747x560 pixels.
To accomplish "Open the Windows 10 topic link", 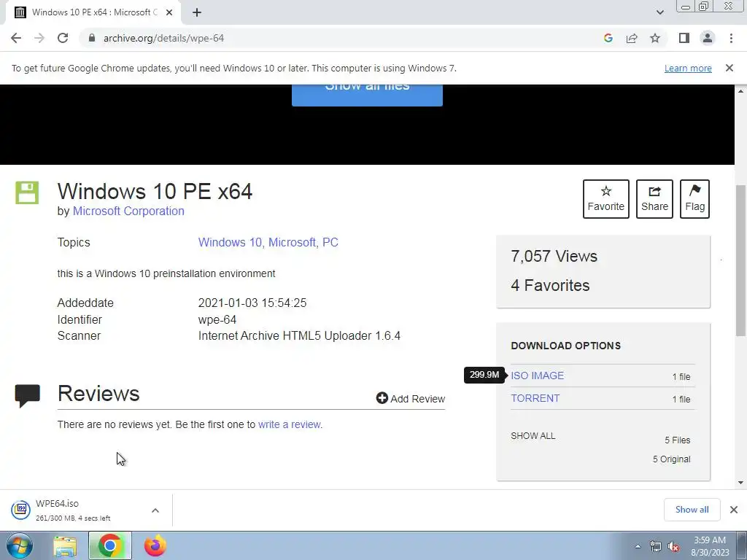I will (231, 242).
